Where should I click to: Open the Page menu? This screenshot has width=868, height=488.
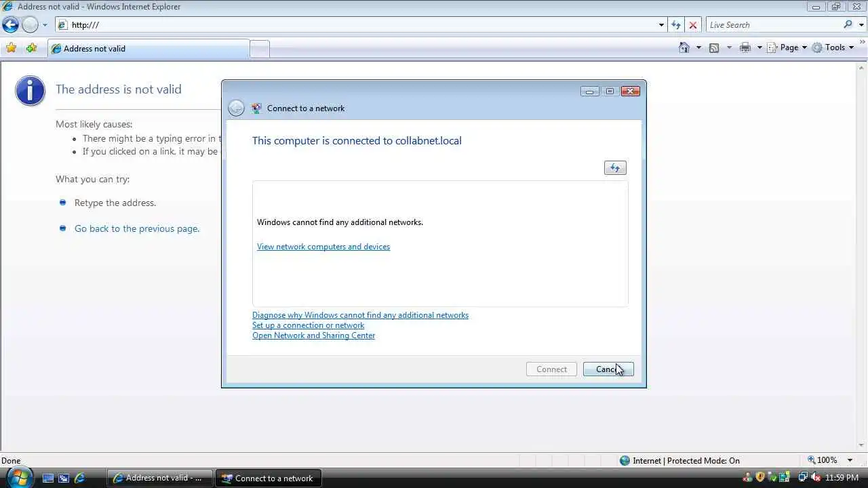tap(787, 47)
